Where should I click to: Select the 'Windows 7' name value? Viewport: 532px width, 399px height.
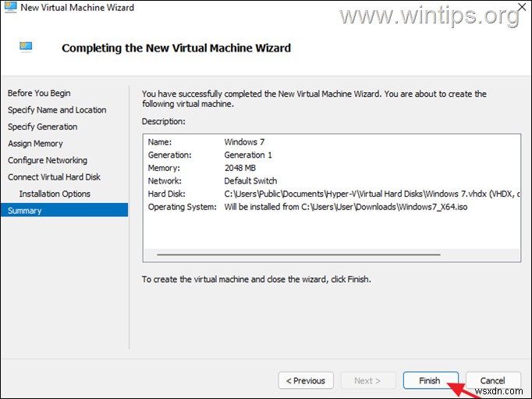tap(244, 142)
